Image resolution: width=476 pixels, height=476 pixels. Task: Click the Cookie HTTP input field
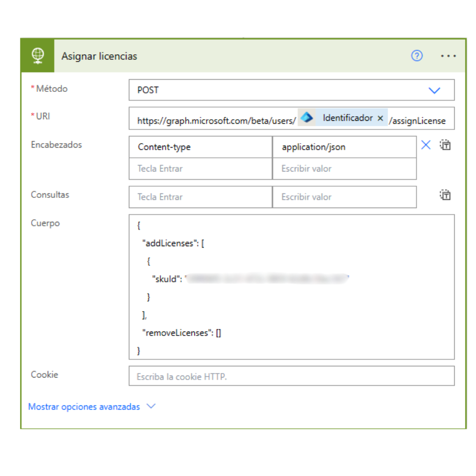[x=291, y=376]
